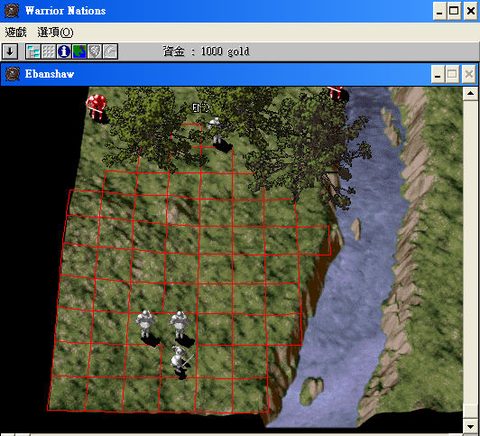
Task: Minimize the Ebanshaw map window
Action: click(438, 74)
